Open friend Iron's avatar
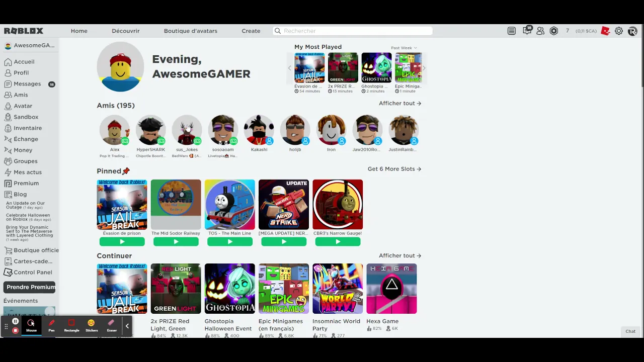644x362 pixels. [x=331, y=130]
